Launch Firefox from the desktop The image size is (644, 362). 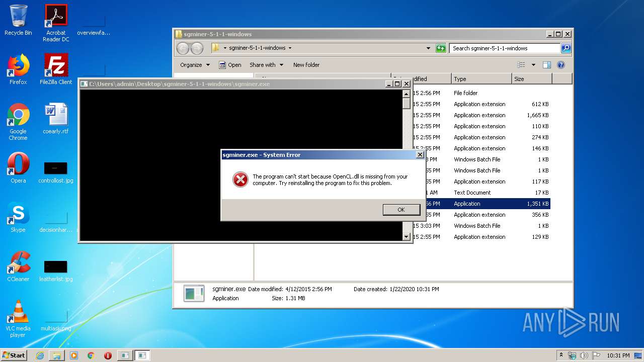coord(18,69)
